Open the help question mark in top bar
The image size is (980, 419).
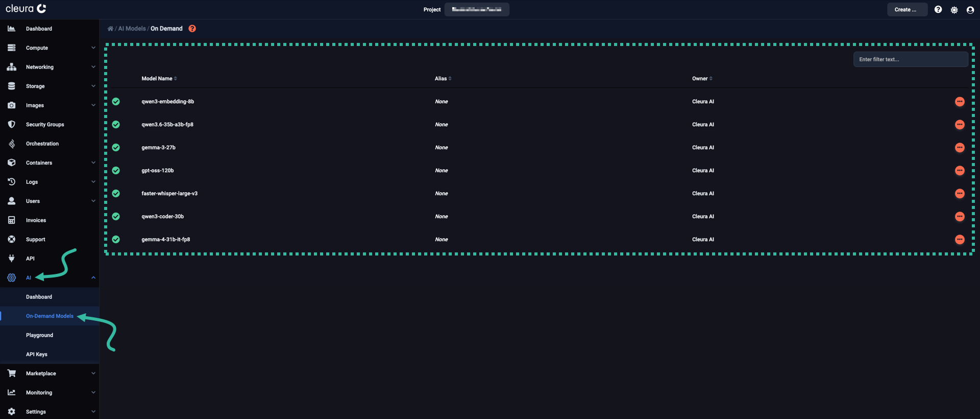[938, 10]
